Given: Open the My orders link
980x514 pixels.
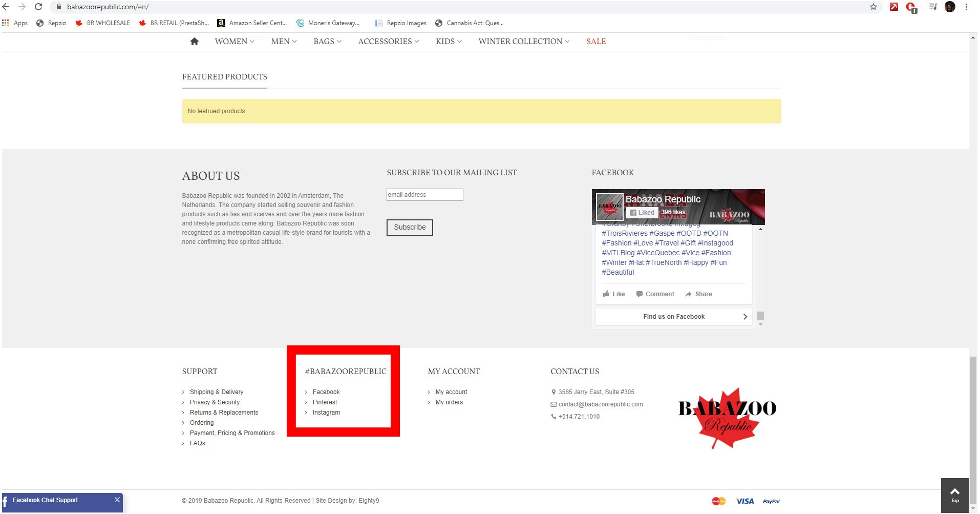Looking at the screenshot, I should [x=449, y=402].
